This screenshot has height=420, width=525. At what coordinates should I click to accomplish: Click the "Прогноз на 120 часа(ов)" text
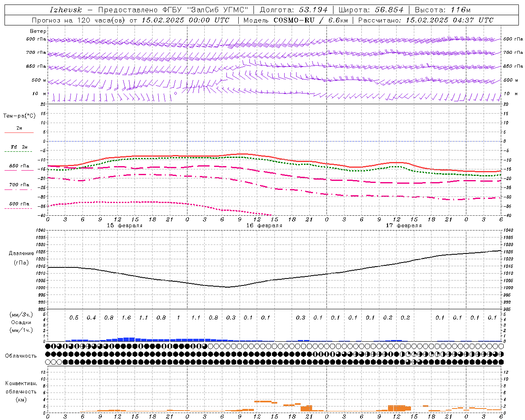click(x=79, y=20)
